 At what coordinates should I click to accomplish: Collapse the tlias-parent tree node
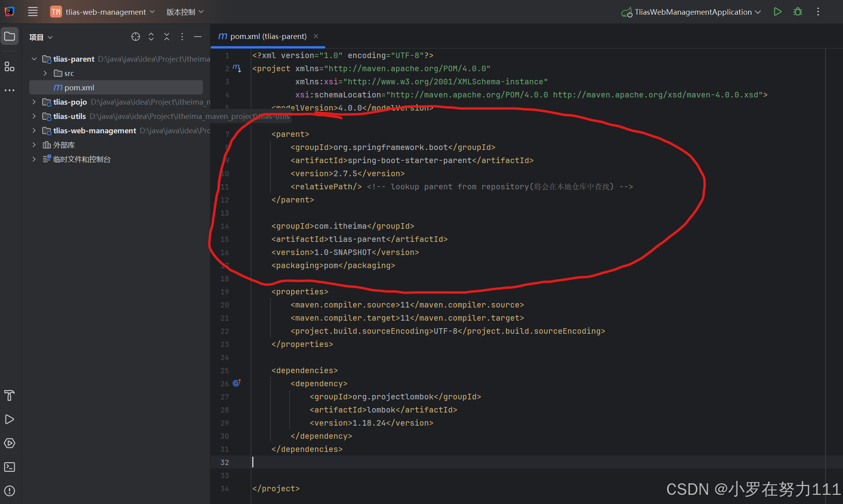34,59
